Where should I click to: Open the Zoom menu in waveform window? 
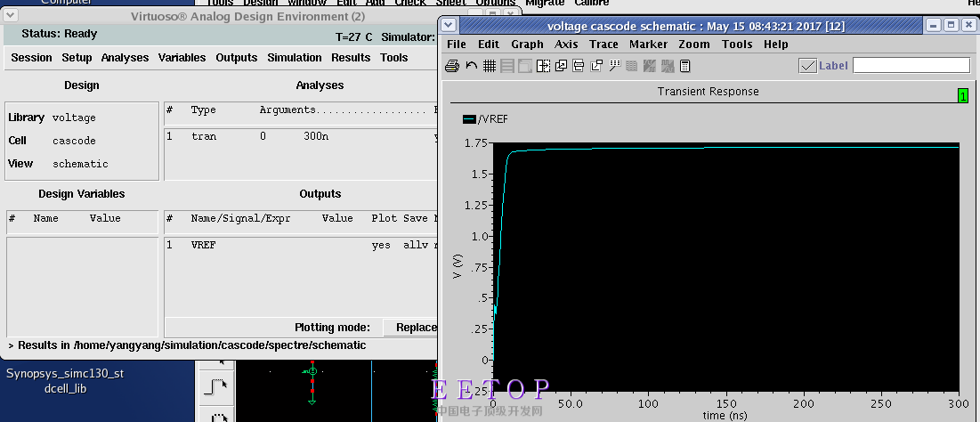(694, 45)
